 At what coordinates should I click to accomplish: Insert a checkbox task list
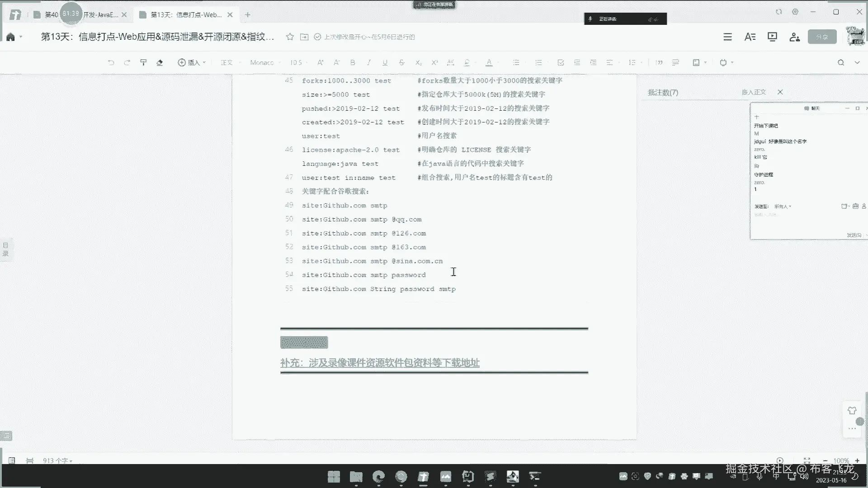561,62
